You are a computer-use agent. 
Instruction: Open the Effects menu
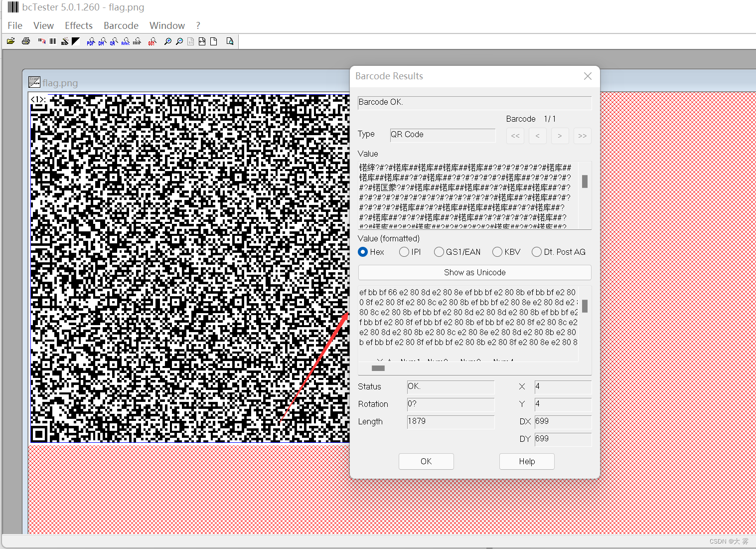click(79, 25)
